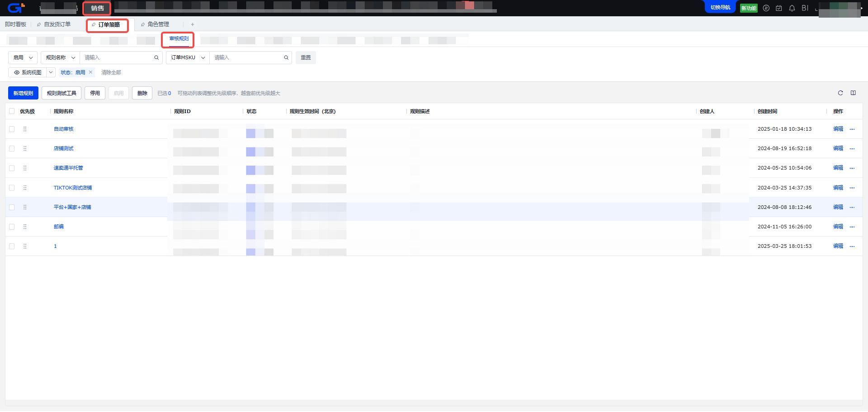
Task: Select the 审核规则 sub-tab
Action: 179,39
